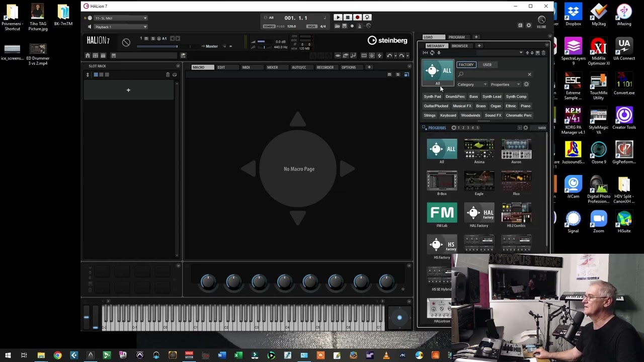The height and width of the screenshot is (362, 644).
Task: Select the USER content filter
Action: tap(487, 65)
